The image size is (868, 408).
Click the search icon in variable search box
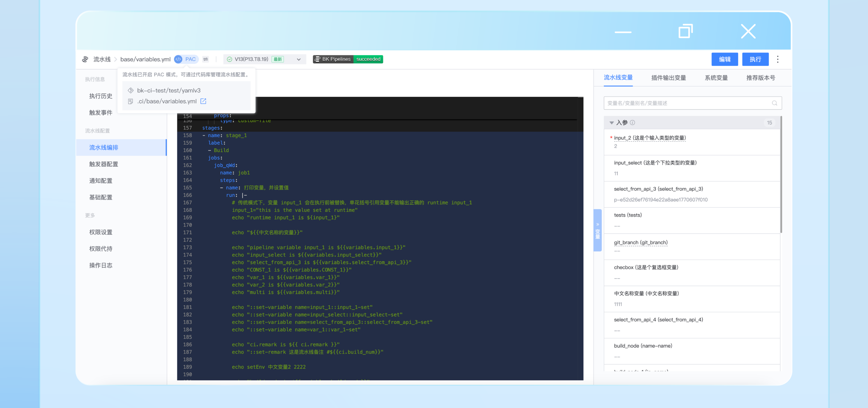774,103
